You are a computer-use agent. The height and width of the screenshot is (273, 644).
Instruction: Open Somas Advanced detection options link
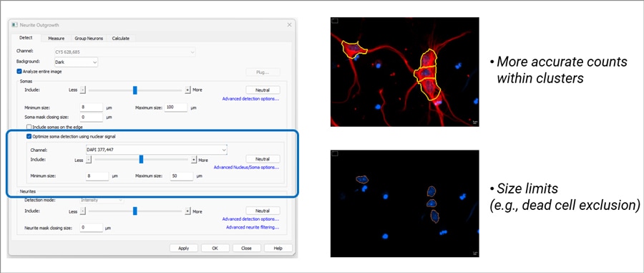(250, 99)
